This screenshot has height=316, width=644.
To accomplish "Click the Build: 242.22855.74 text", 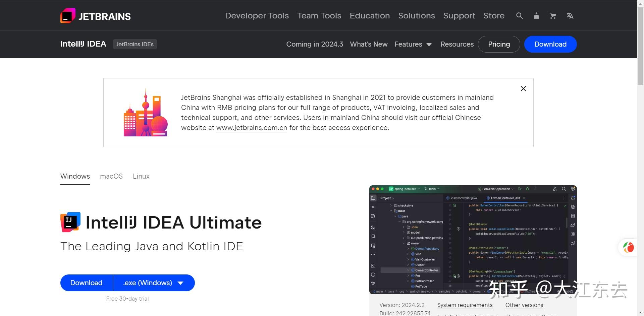I will point(405,313).
